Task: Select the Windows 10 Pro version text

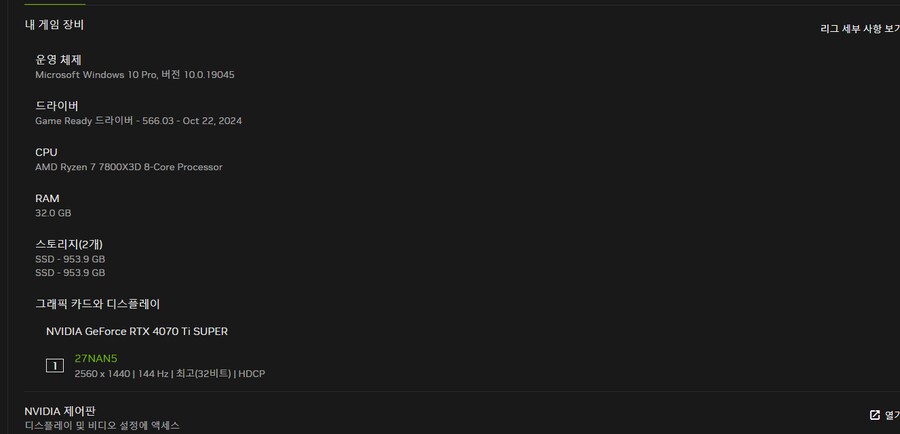Action: tap(135, 75)
